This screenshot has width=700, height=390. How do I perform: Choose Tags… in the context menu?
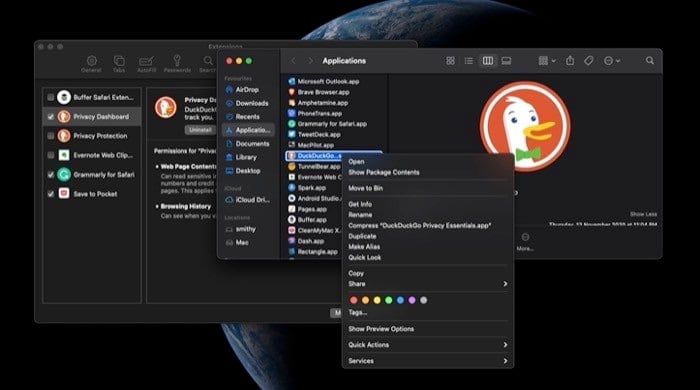coord(428,312)
